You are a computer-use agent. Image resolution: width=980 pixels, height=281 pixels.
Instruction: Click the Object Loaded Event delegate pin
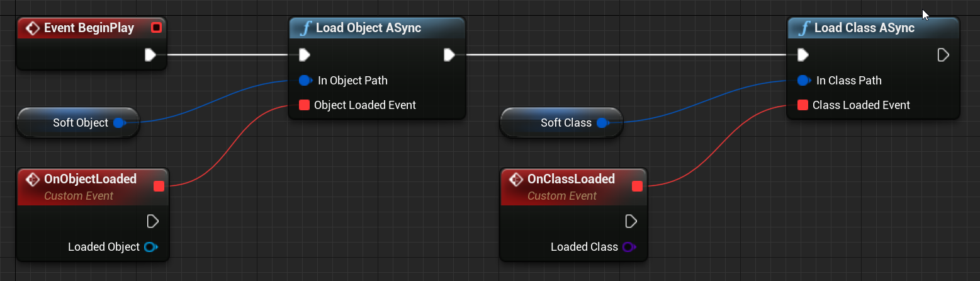click(304, 105)
